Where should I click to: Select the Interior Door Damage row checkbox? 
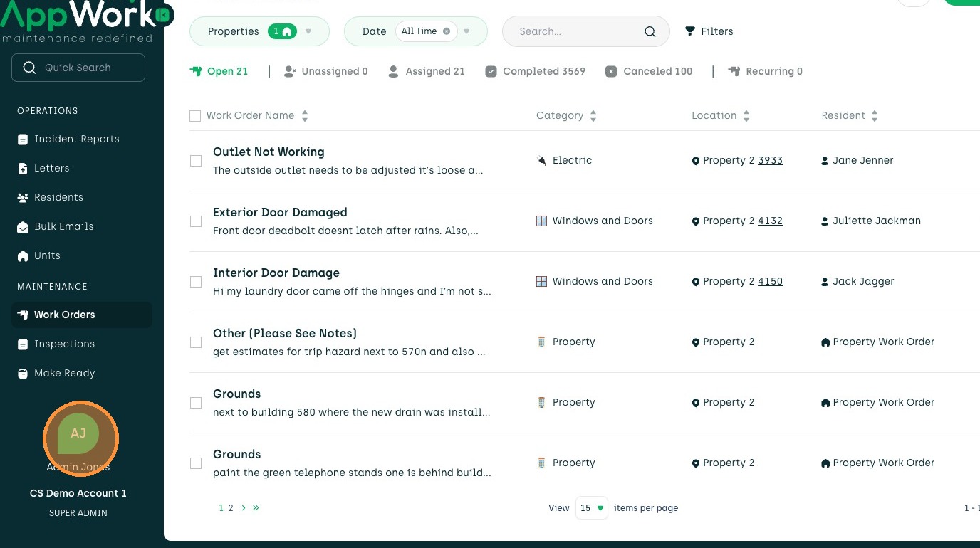click(196, 283)
